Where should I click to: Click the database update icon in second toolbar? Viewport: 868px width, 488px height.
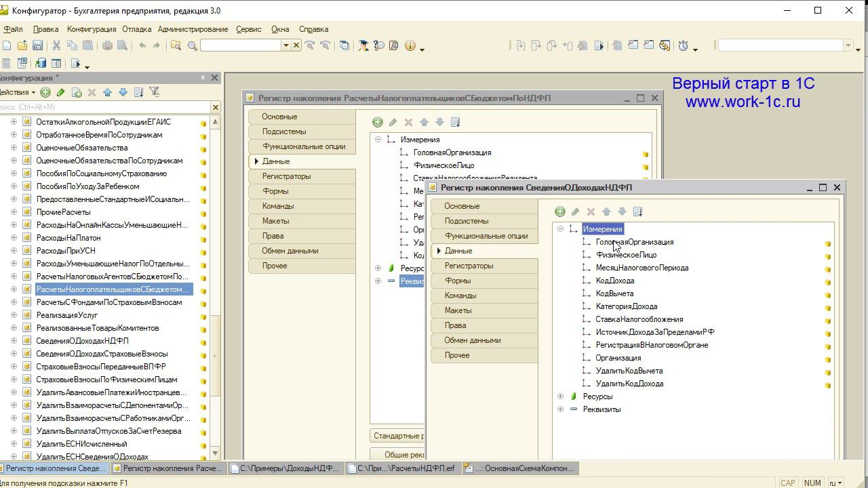click(41, 64)
